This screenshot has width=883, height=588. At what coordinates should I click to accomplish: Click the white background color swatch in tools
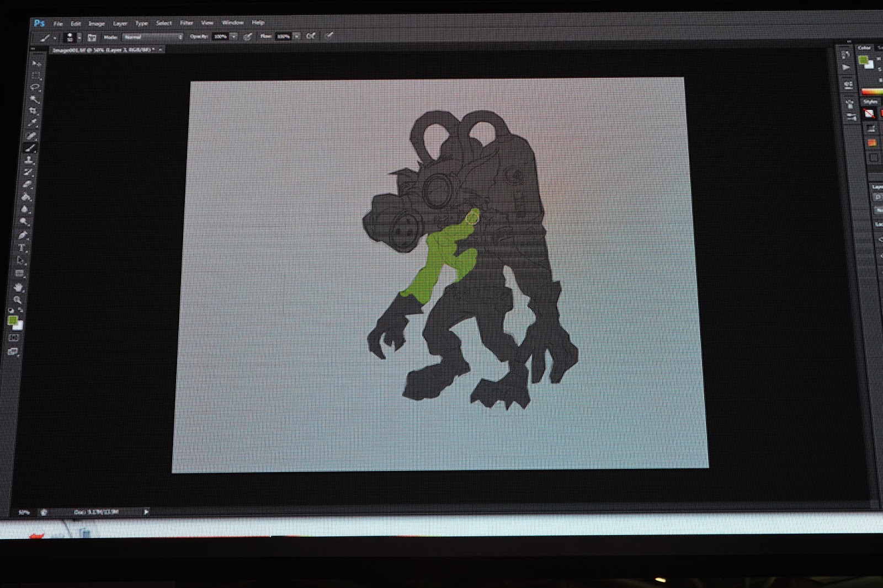click(19, 326)
